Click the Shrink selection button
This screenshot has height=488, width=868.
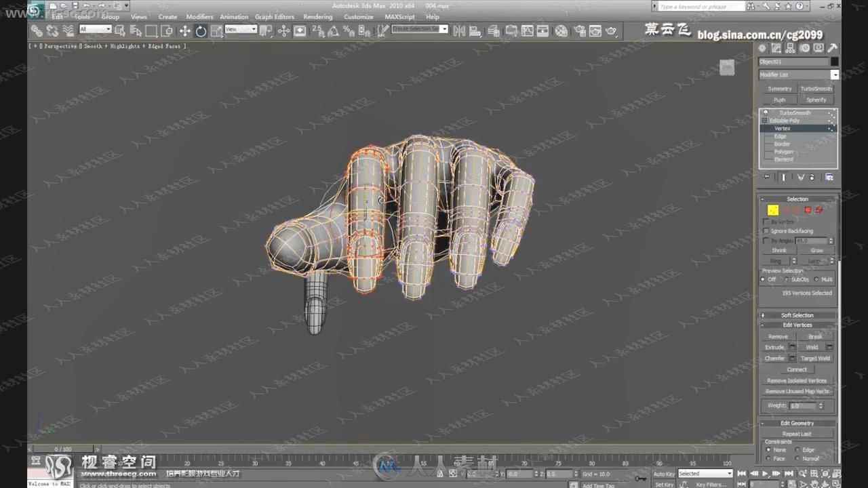778,250
